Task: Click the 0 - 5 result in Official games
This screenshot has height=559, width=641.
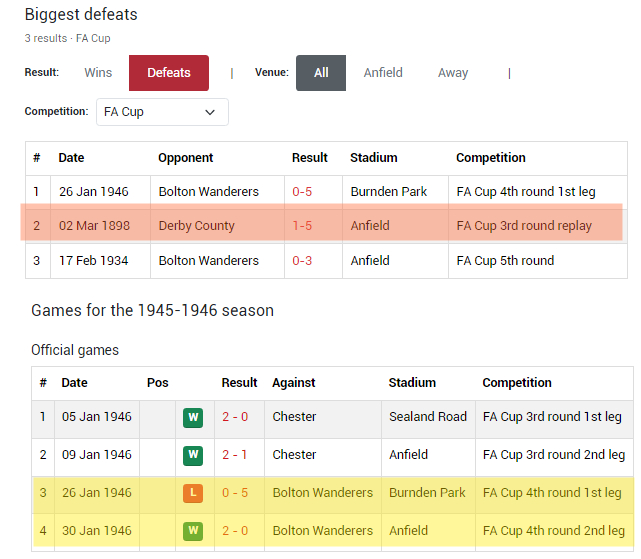Action: pos(235,492)
